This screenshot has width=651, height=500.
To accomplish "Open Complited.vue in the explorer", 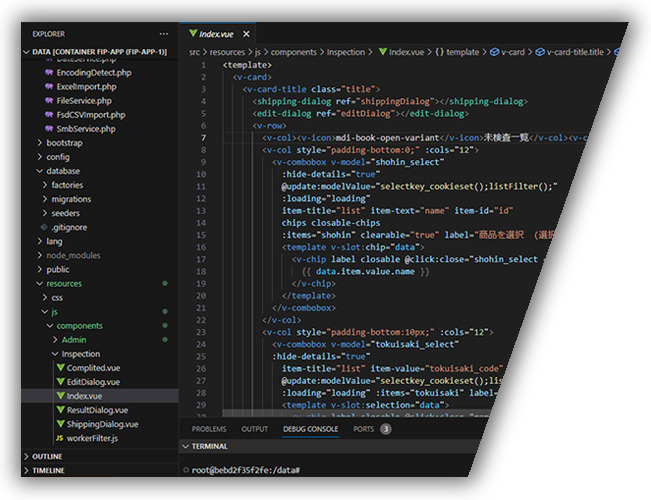I will tap(93, 368).
